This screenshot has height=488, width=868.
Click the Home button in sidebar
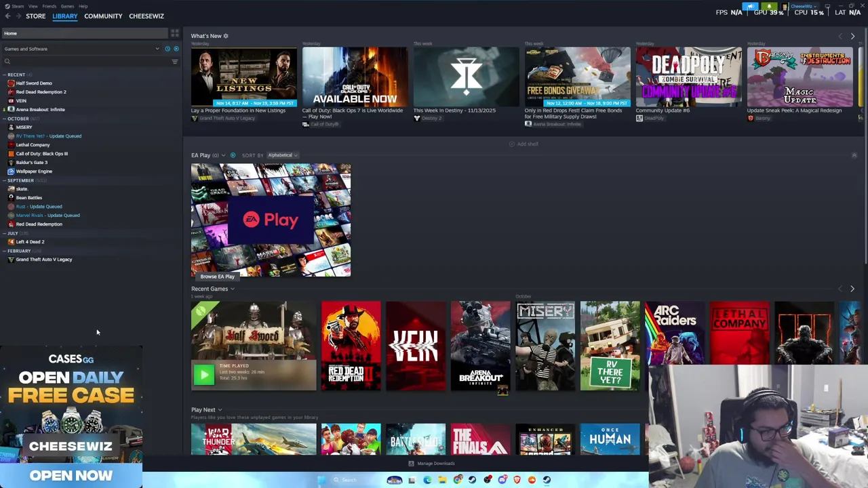coord(84,33)
